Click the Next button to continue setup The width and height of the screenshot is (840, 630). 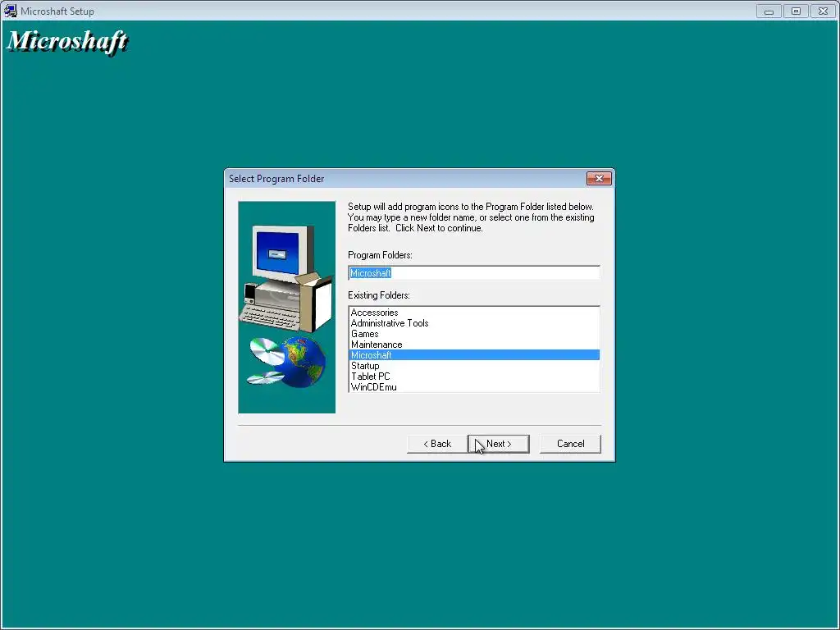498,444
